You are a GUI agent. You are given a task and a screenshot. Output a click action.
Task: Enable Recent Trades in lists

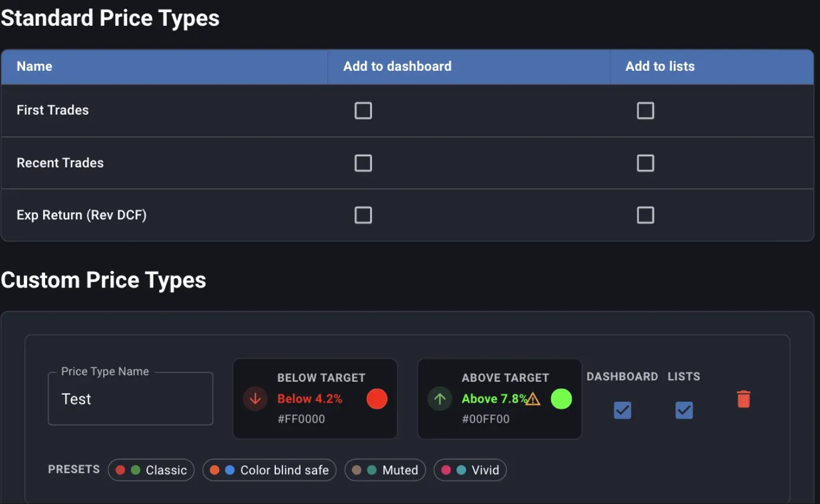(x=645, y=163)
